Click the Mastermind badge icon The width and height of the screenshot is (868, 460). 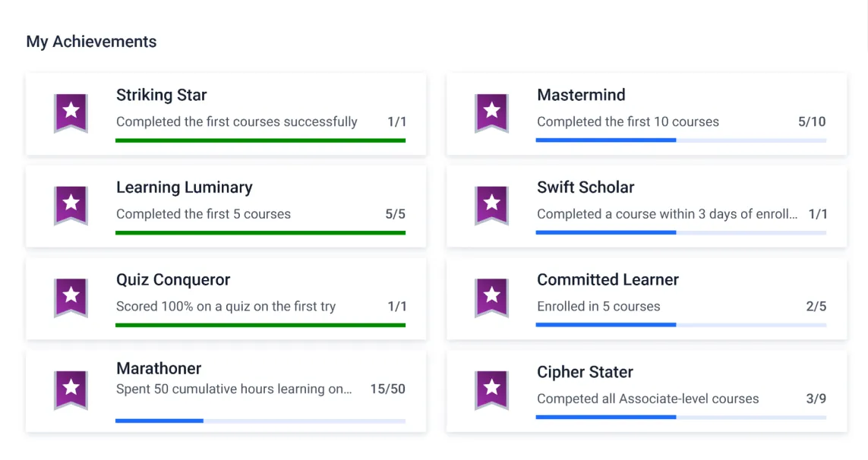pyautogui.click(x=491, y=113)
